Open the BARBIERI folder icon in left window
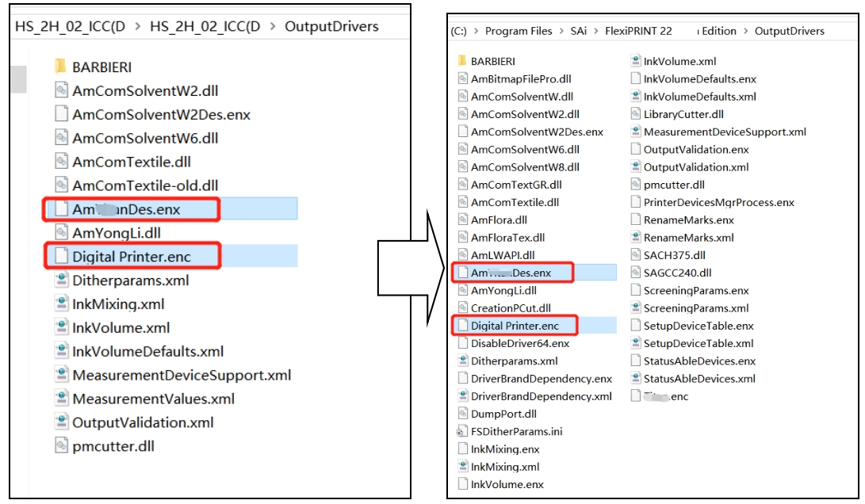865x504 pixels. 60,67
